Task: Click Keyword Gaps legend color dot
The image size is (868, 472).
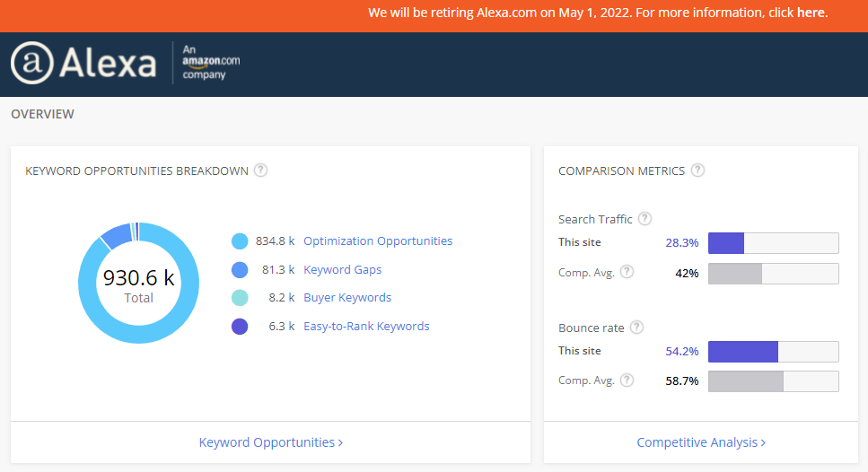Action: tap(240, 270)
